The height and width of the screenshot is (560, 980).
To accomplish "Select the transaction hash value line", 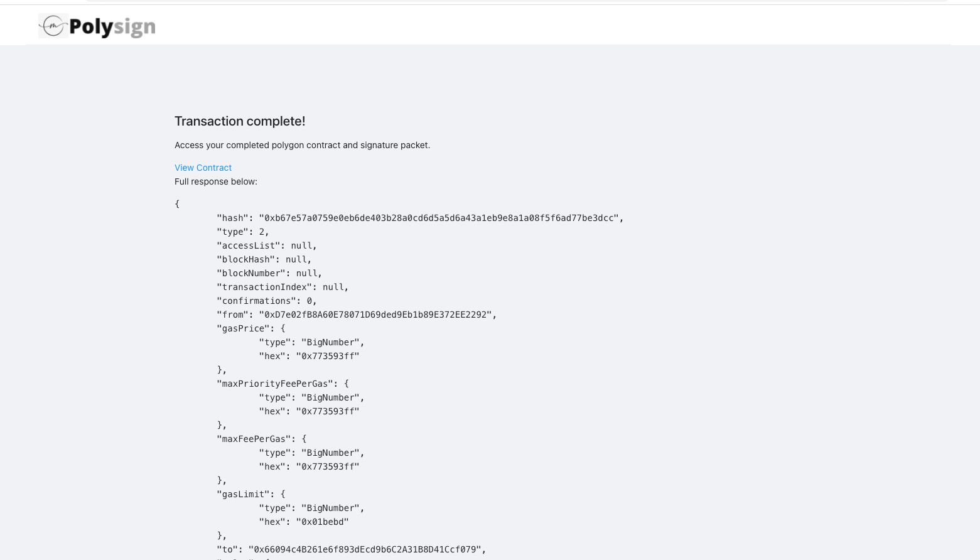I will [x=420, y=218].
